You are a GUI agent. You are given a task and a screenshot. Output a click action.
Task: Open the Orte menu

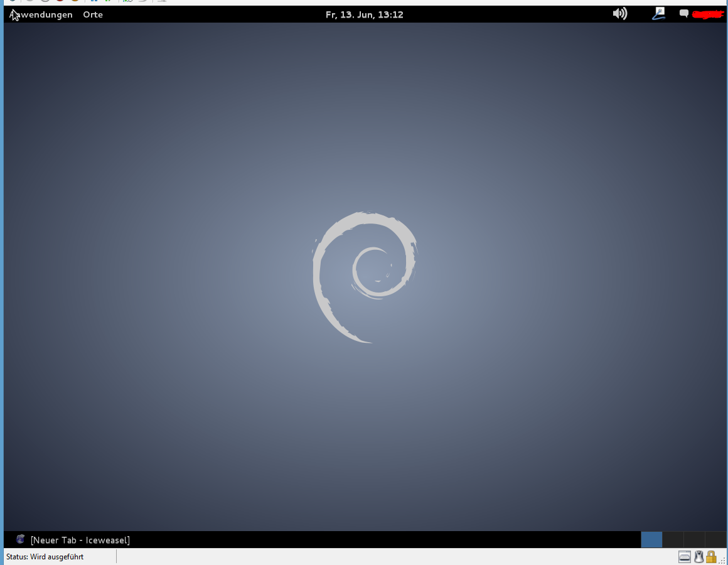pyautogui.click(x=93, y=14)
